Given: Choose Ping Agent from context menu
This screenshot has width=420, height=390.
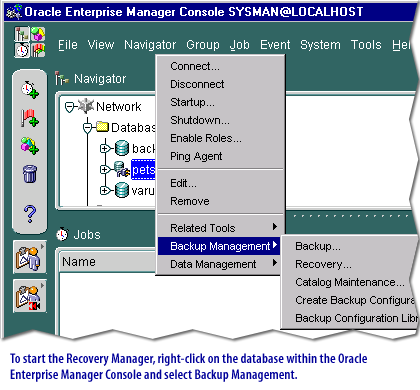Looking at the screenshot, I should (x=220, y=156).
